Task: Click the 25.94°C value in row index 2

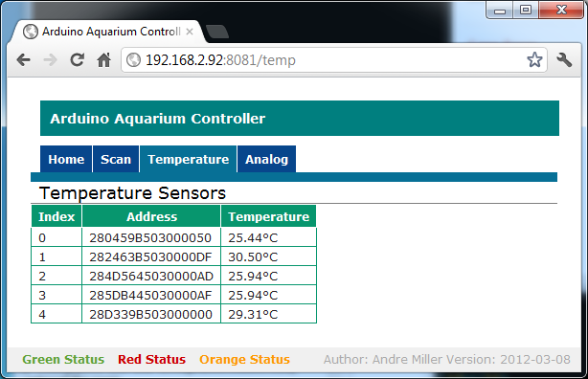Action: [253, 277]
